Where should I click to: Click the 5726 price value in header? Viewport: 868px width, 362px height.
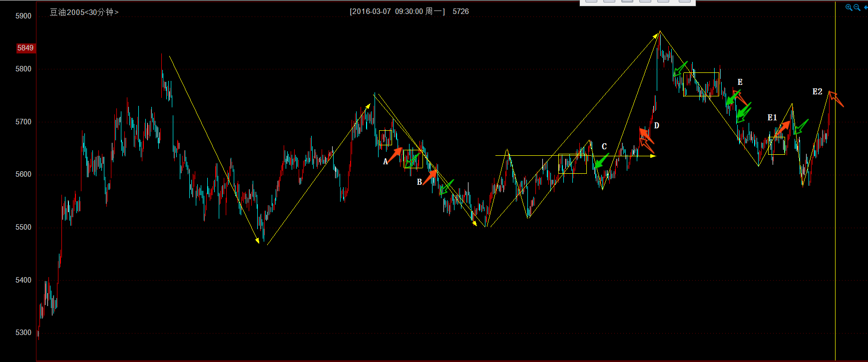click(460, 11)
